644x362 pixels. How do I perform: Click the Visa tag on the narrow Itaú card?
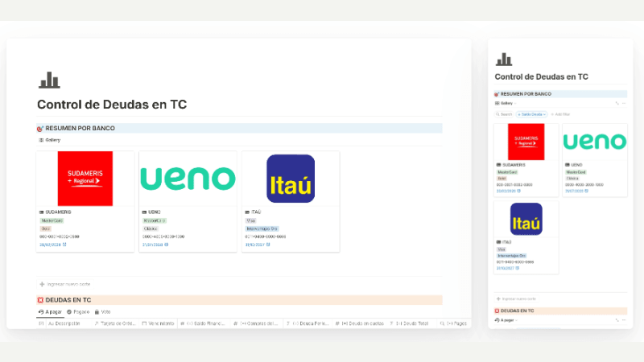pos(502,249)
